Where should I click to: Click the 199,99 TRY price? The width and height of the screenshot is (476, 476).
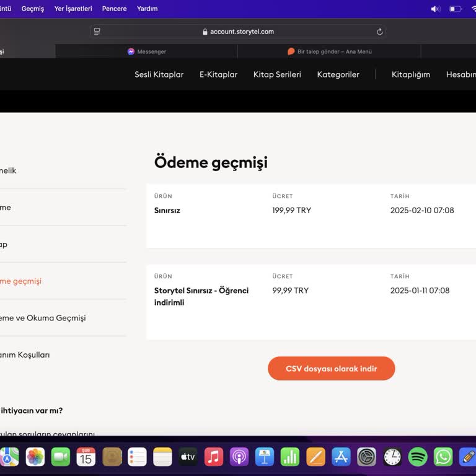point(292,210)
